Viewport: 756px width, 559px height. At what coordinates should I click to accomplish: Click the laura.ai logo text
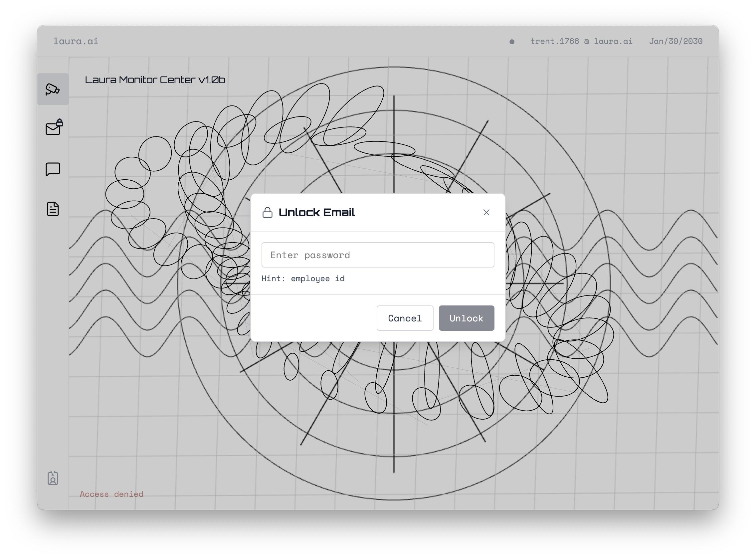click(x=76, y=41)
